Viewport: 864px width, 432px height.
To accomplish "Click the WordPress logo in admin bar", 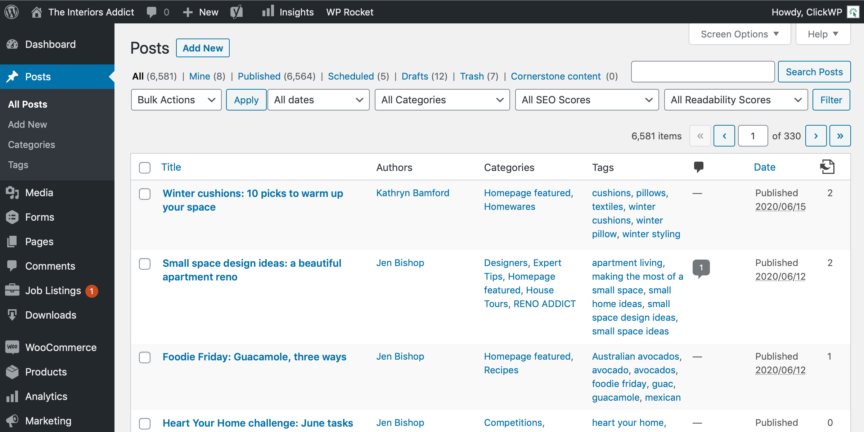I will [x=12, y=12].
